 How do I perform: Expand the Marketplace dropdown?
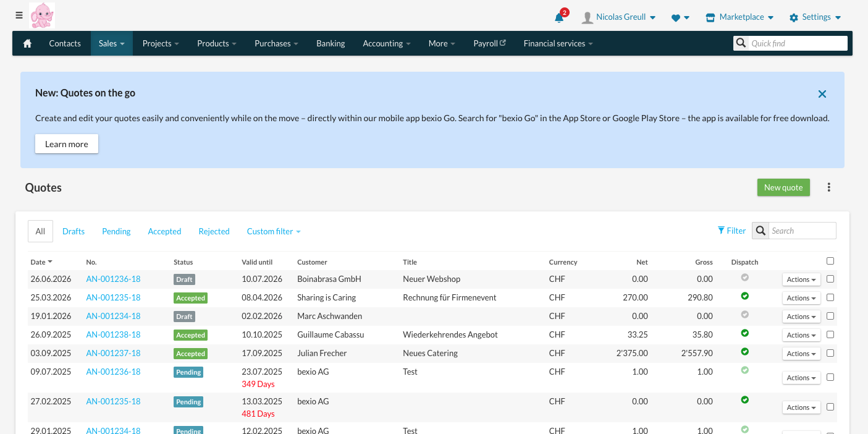740,17
